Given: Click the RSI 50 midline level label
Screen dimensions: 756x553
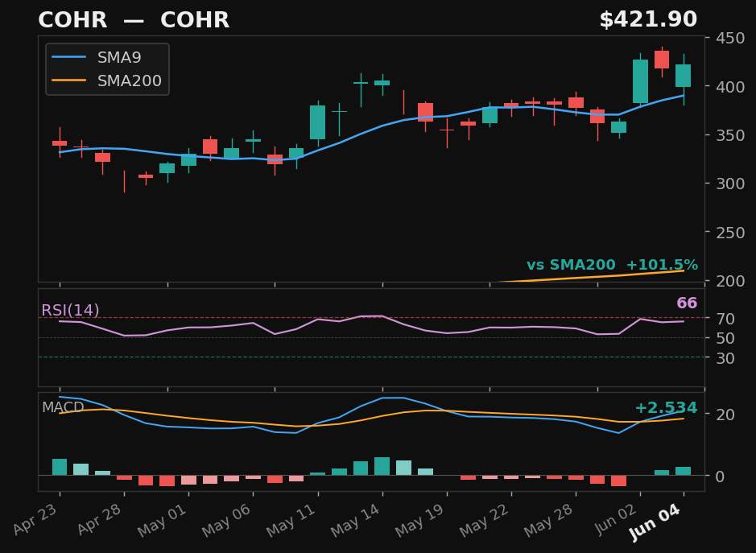Looking at the screenshot, I should [725, 338].
